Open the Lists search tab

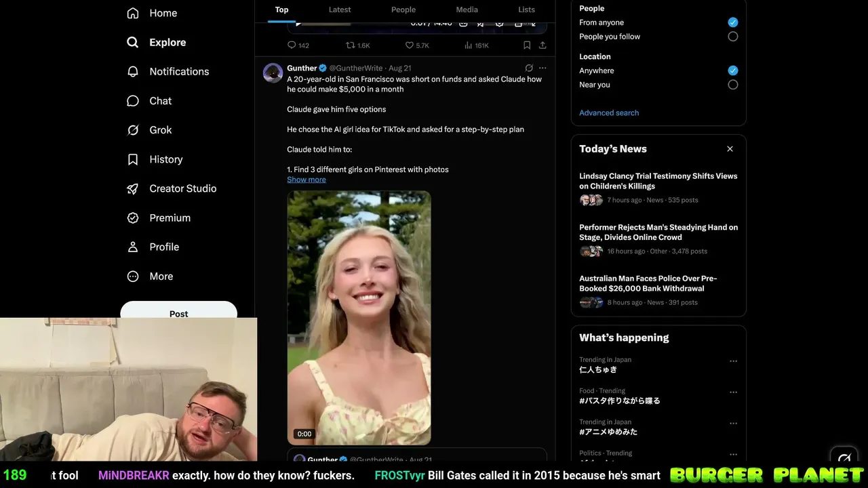(526, 9)
